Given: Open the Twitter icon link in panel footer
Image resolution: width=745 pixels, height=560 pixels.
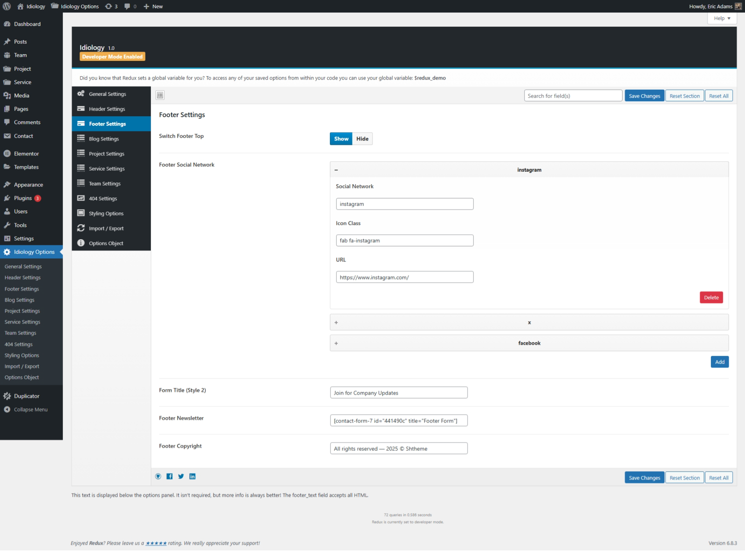Looking at the screenshot, I should (x=181, y=476).
